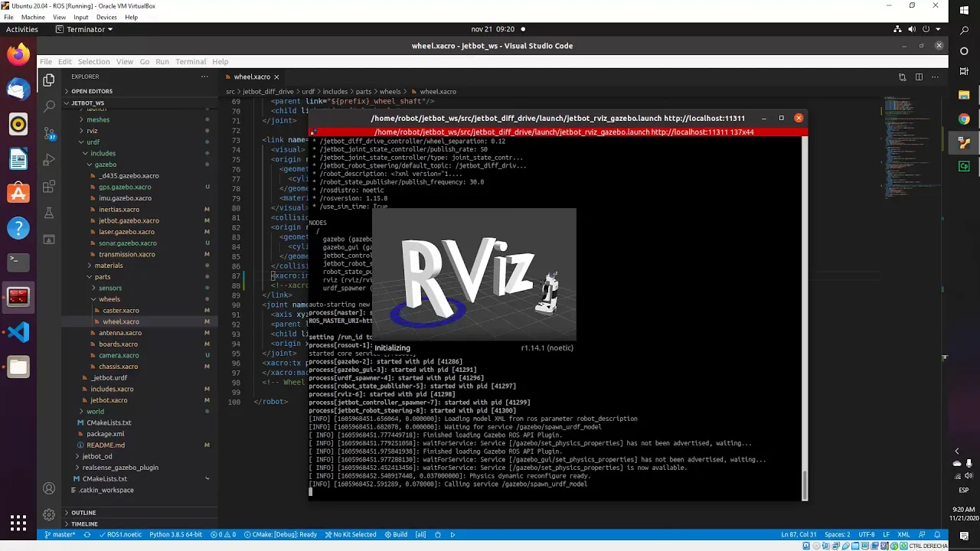Open caster.xacro in the explorer

(121, 311)
